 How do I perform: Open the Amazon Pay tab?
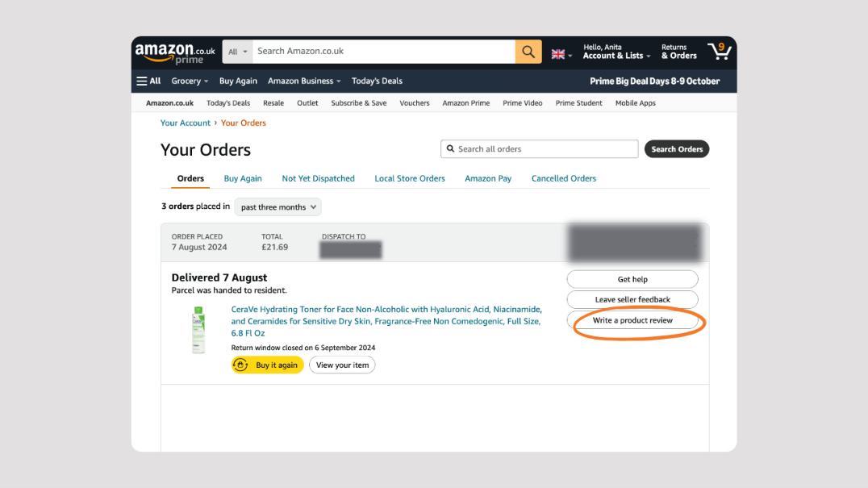(x=488, y=179)
